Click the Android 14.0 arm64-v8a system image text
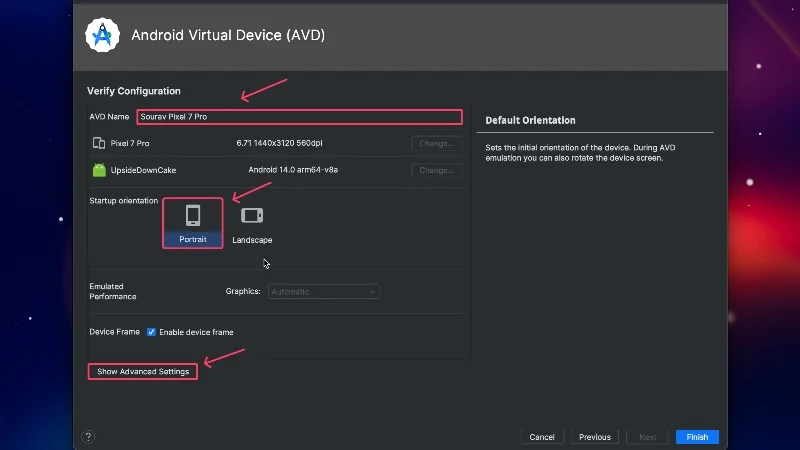 pos(293,170)
